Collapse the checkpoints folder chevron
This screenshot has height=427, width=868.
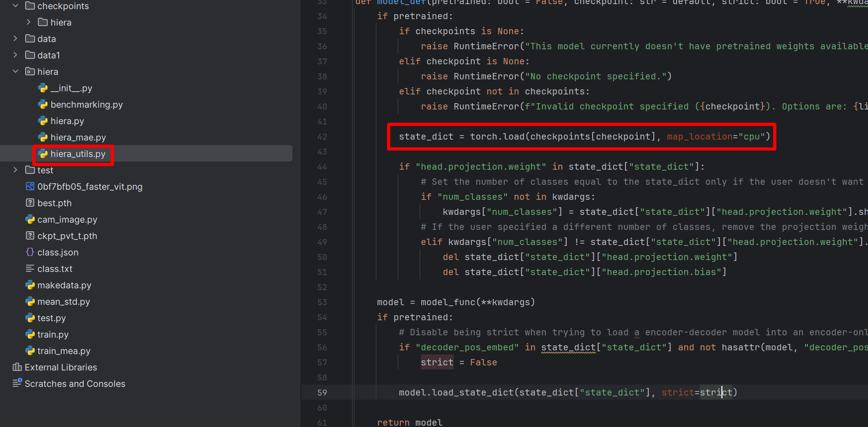pos(15,6)
